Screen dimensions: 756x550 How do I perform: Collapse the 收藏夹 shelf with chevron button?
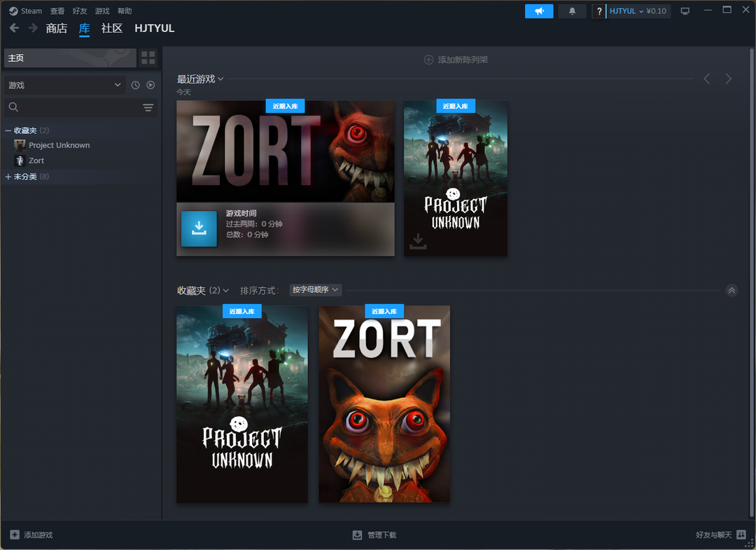(731, 291)
